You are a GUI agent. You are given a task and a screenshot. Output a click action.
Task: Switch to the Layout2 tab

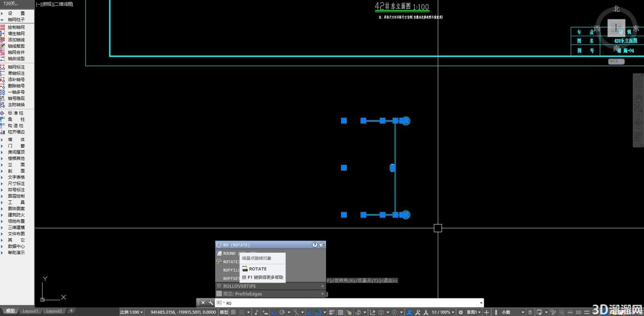[x=54, y=311]
